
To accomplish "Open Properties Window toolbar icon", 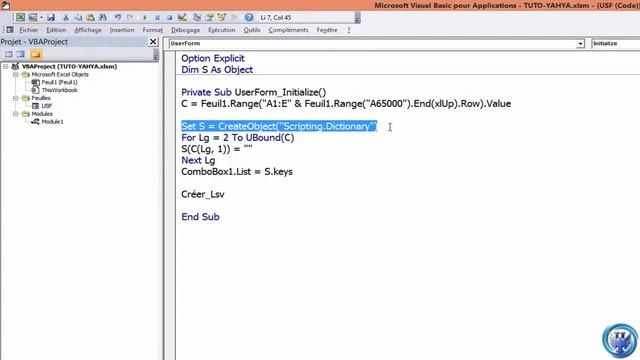I will click(209, 18).
